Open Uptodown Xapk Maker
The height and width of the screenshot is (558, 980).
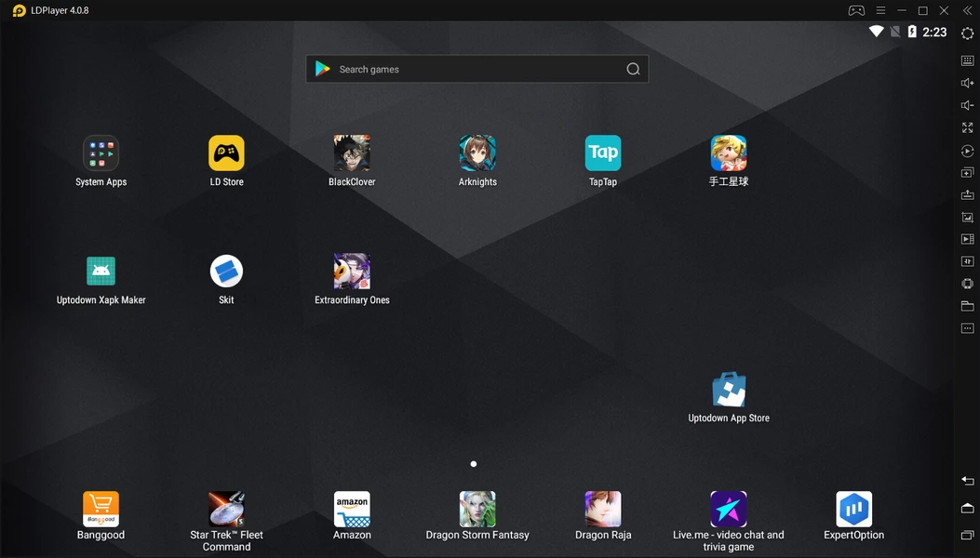click(x=101, y=272)
